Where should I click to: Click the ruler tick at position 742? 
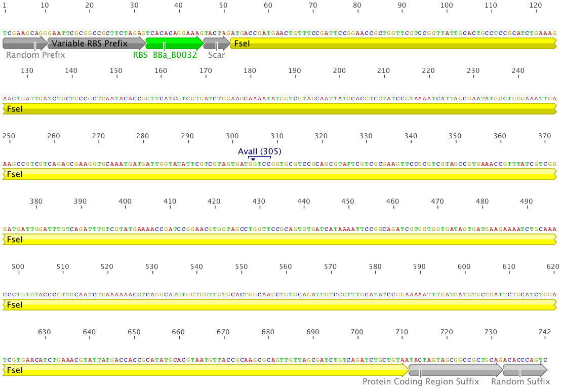(x=544, y=338)
